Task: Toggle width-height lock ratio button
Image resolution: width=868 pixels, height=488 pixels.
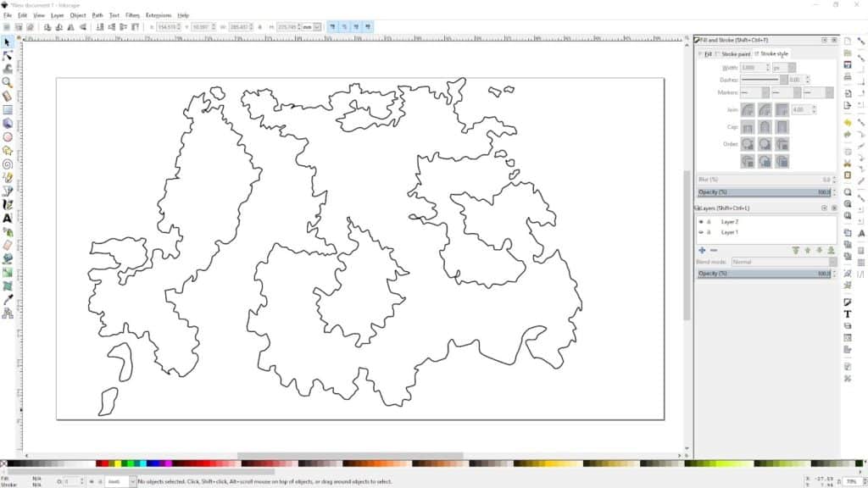Action: 259,26
